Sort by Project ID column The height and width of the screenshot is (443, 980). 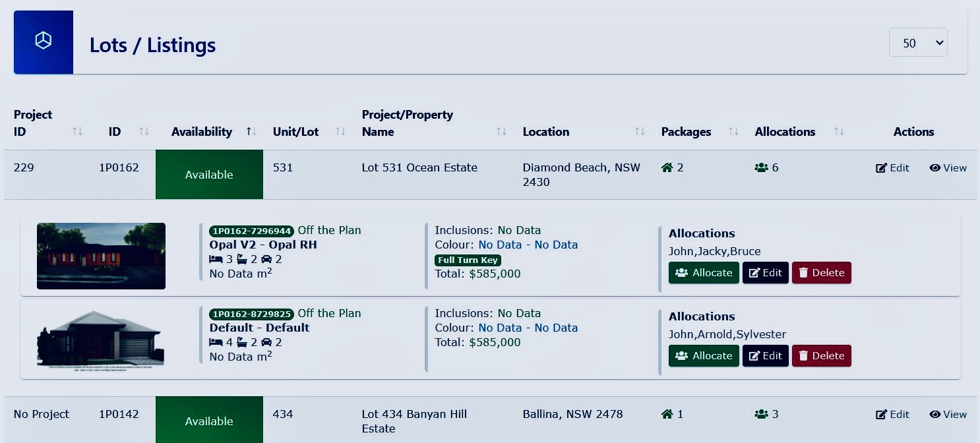click(77, 132)
